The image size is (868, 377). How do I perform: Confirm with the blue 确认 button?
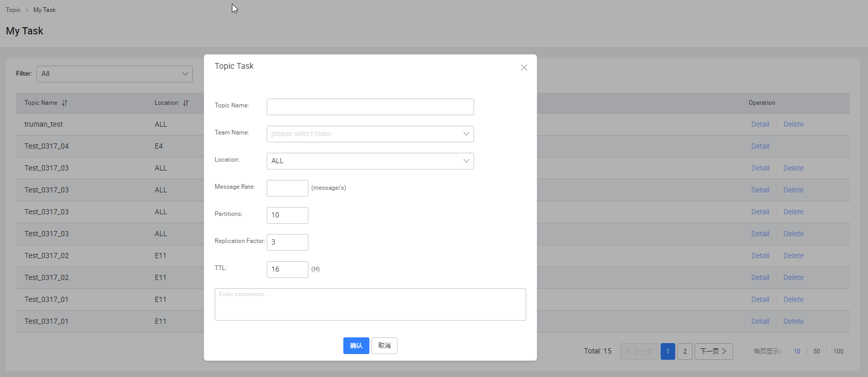356,346
